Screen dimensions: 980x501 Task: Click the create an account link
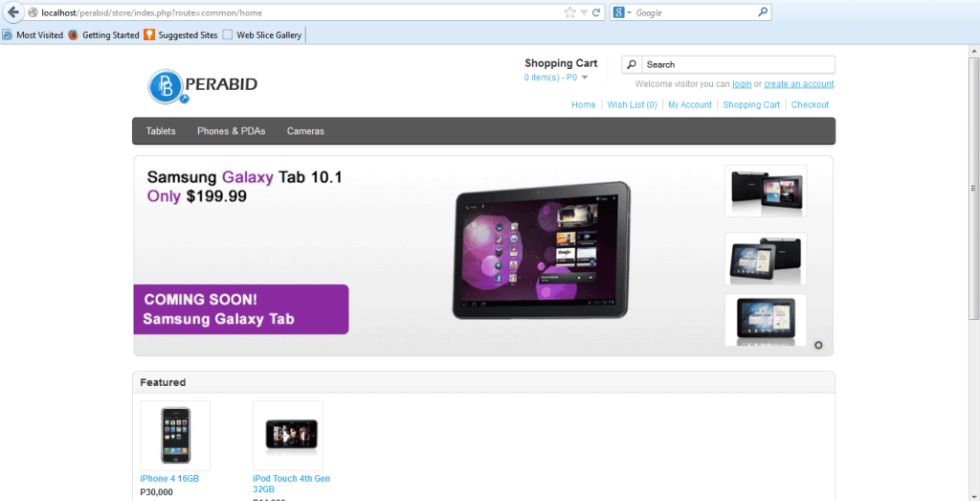click(798, 84)
